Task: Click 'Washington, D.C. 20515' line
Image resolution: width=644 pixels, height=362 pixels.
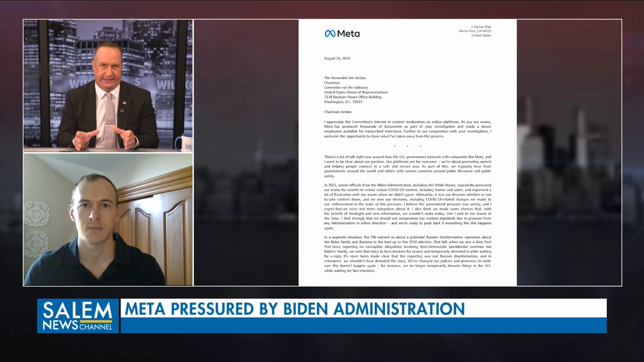Action: 343,102
